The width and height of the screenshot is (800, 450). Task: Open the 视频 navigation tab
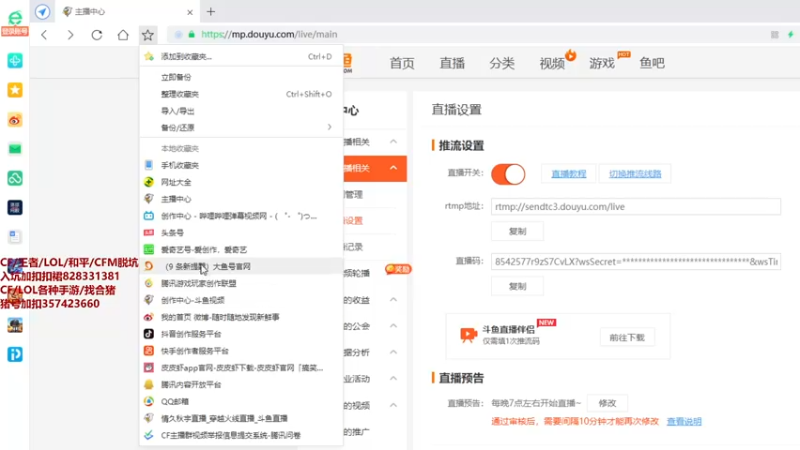pyautogui.click(x=552, y=63)
